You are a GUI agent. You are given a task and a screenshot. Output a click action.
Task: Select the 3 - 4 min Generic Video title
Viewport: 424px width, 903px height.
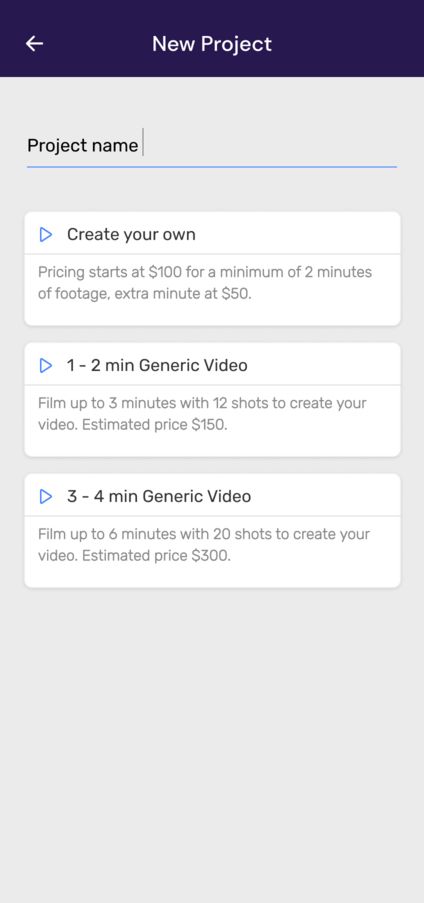[x=159, y=496]
